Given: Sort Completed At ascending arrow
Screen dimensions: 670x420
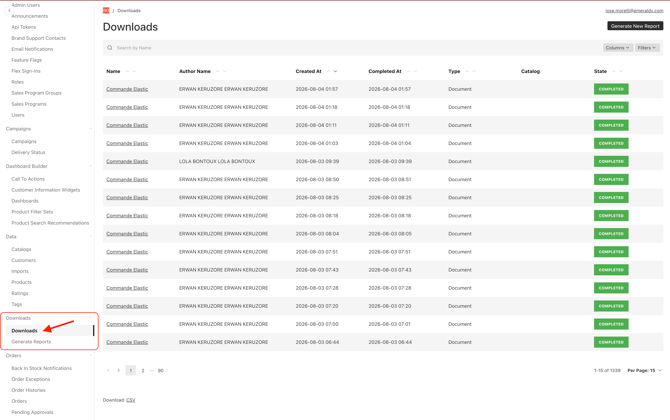Looking at the screenshot, I should coord(408,71).
